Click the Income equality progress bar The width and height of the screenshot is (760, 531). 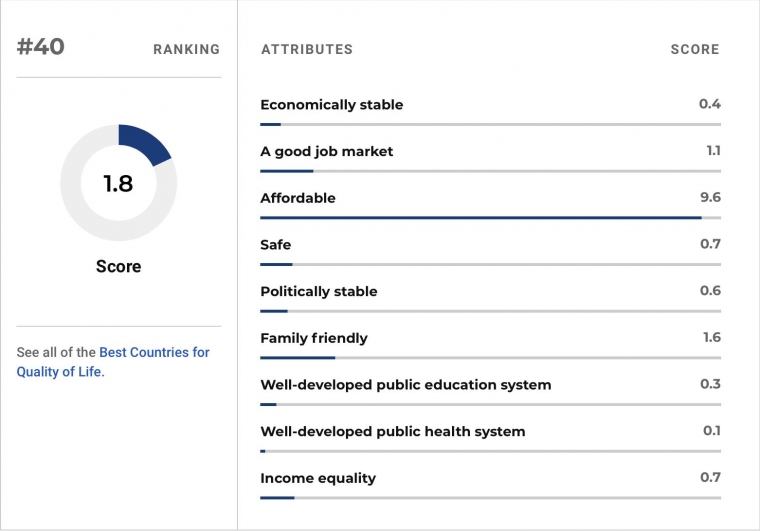tap(491, 498)
